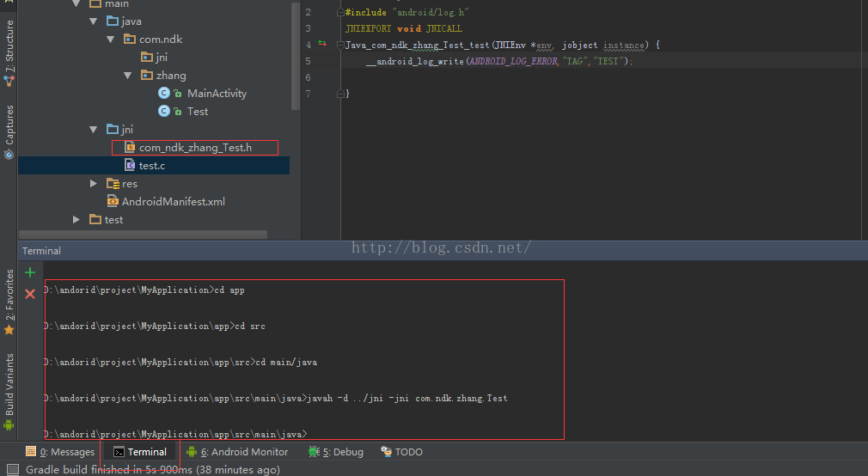Click the Messages tab icon
The image size is (868, 476).
tap(31, 452)
